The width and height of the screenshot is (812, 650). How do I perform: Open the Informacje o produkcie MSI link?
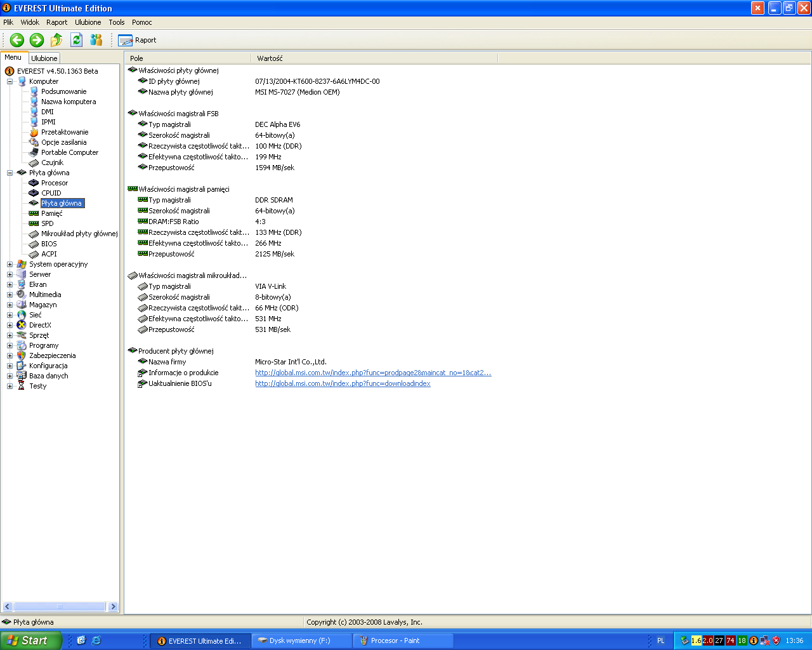click(373, 373)
